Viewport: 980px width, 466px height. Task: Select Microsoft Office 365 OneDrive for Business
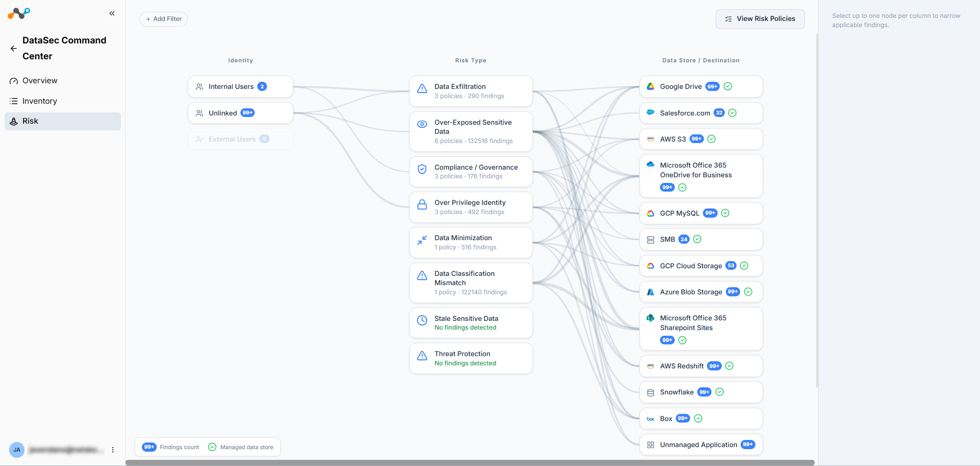[x=701, y=176]
